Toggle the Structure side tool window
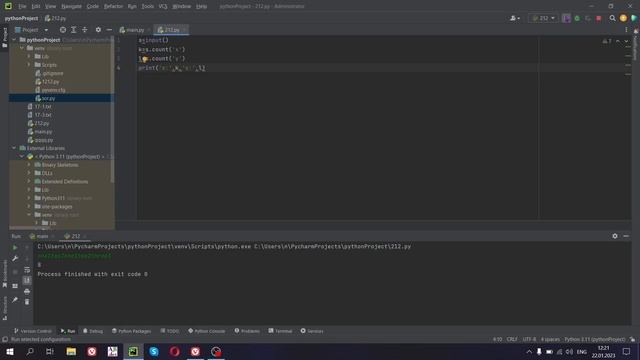This screenshot has height=360, width=640. coord(4,308)
